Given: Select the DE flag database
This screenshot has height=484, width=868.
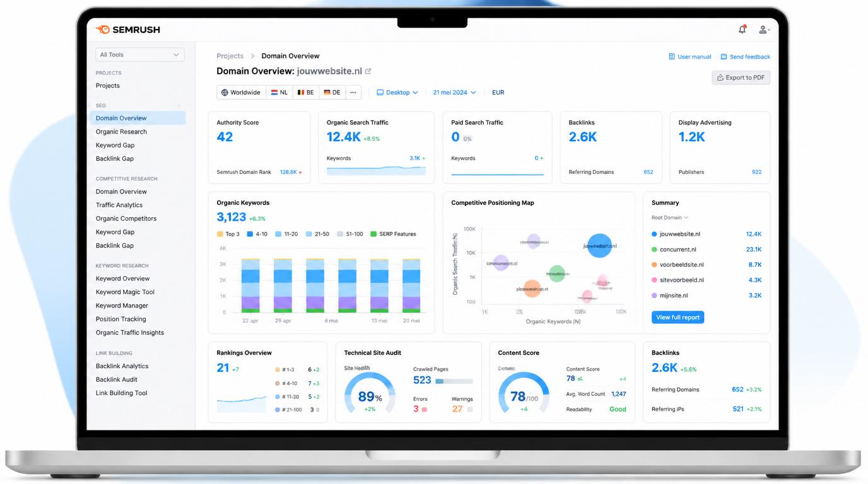Looking at the screenshot, I should tap(332, 93).
